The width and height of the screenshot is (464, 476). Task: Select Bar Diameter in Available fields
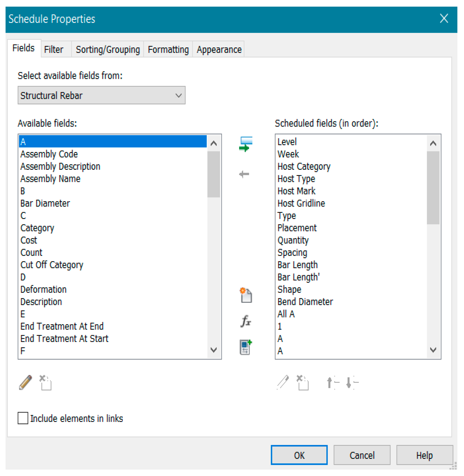pyautogui.click(x=45, y=203)
